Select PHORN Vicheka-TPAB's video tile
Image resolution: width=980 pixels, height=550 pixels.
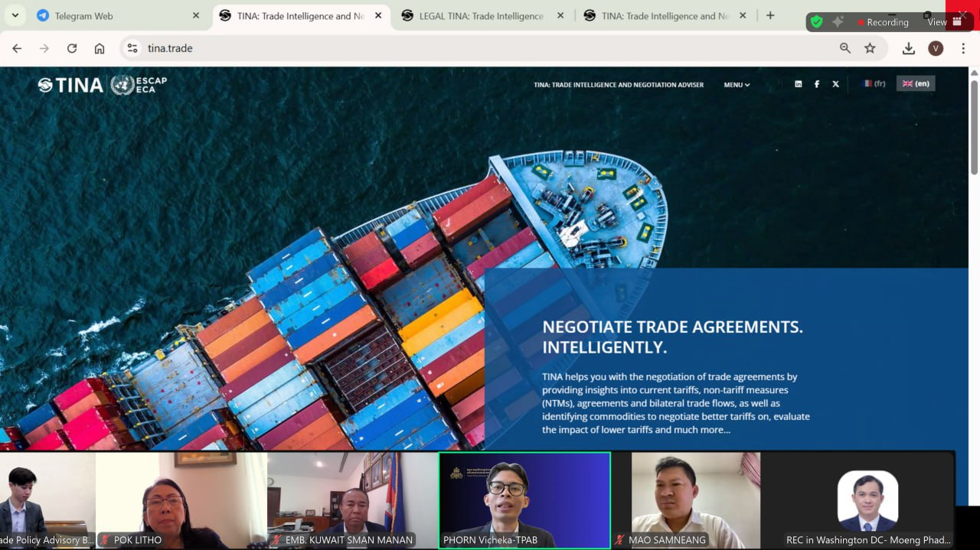coord(524,500)
